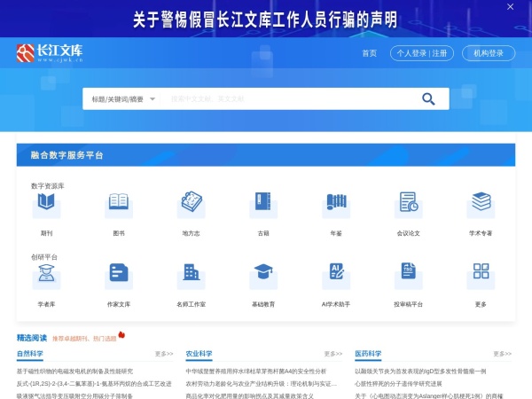Viewport: 532px width, 399px height.
Task: Launch the AI学术助手 assistant icon
Action: [x=336, y=274]
